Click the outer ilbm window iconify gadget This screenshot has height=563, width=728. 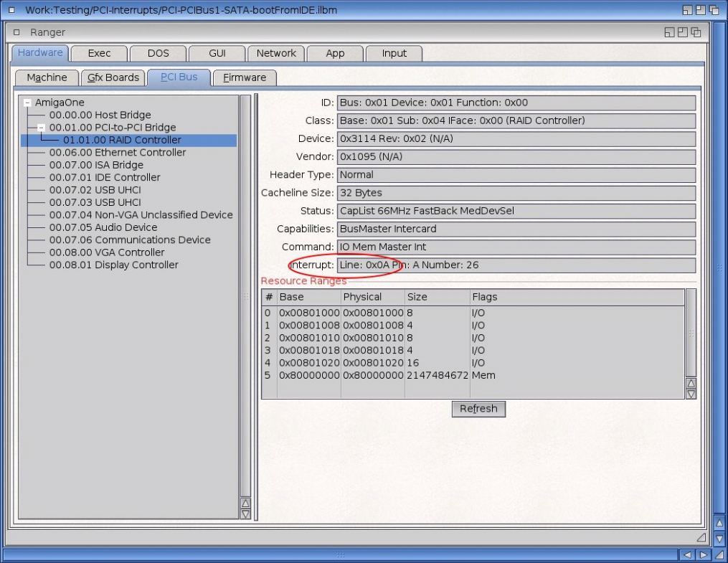[x=687, y=10]
